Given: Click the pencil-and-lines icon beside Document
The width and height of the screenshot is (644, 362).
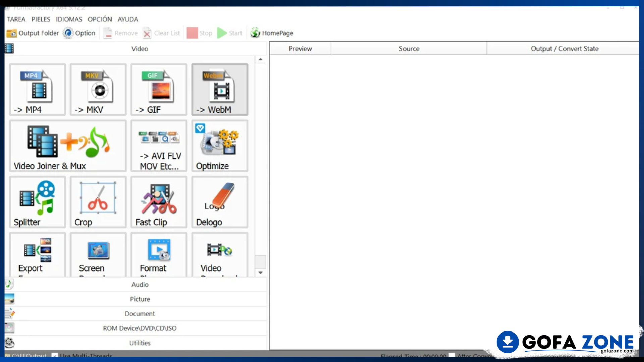Looking at the screenshot, I should [9, 314].
